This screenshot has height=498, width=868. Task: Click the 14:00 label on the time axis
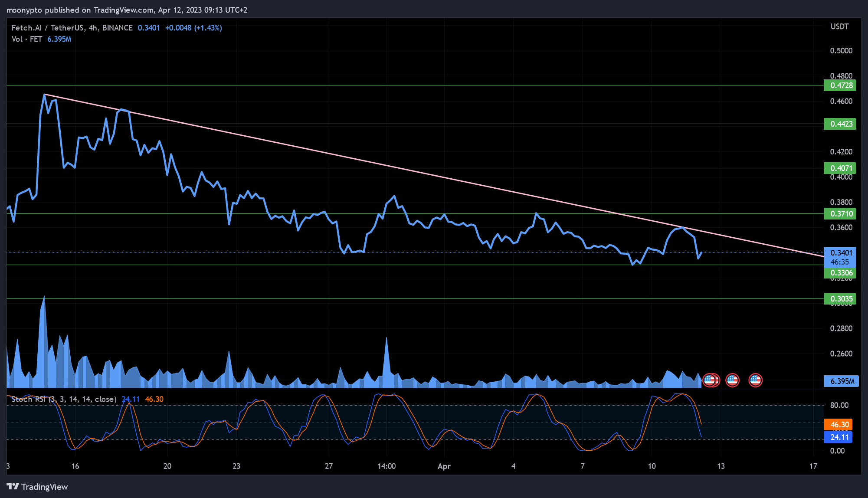[387, 466]
